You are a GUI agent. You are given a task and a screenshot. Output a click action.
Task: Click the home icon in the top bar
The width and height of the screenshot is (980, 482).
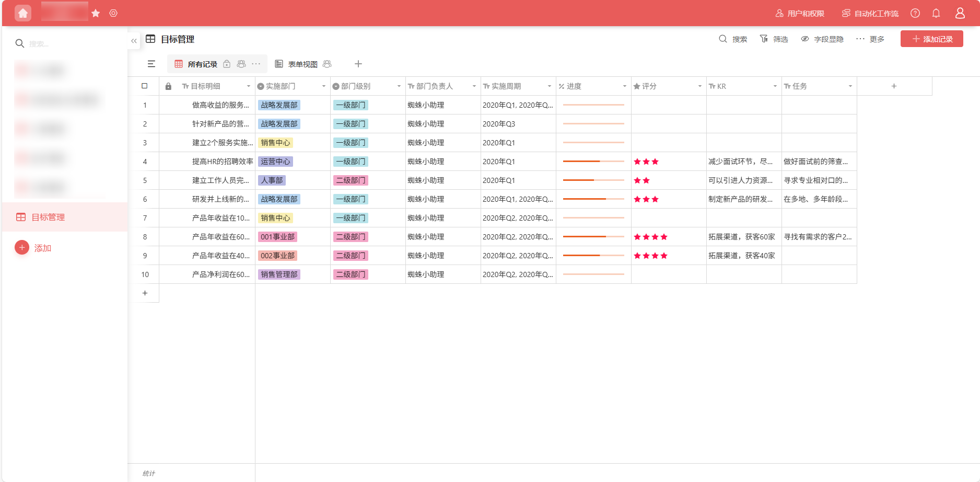22,13
